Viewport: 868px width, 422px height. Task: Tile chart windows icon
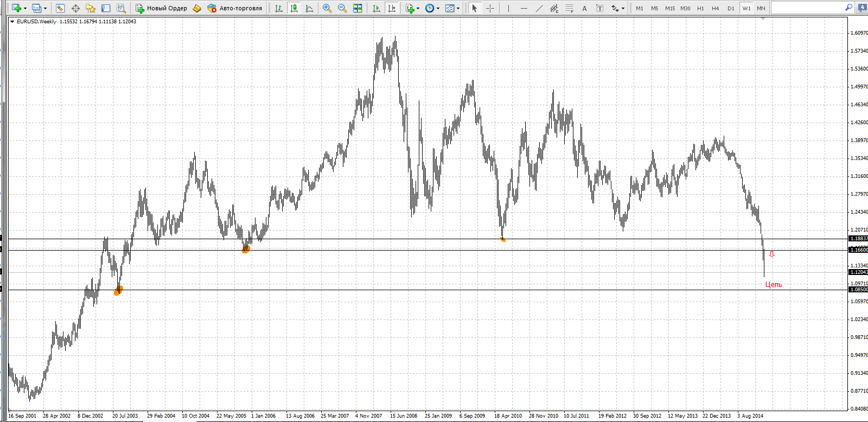point(358,8)
